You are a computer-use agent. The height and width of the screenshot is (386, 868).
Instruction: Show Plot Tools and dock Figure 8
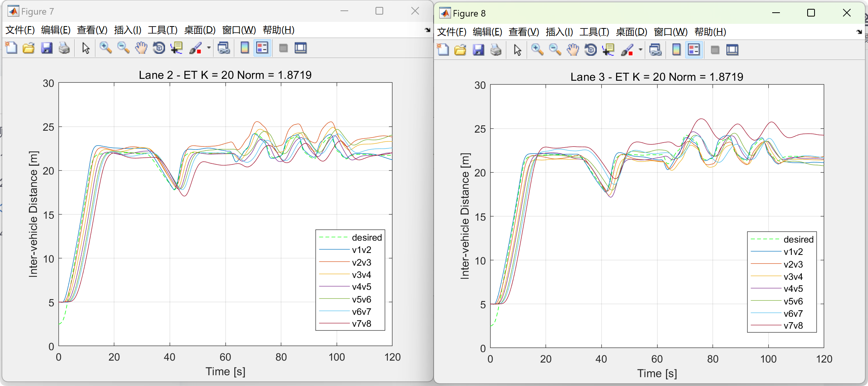pyautogui.click(x=732, y=50)
